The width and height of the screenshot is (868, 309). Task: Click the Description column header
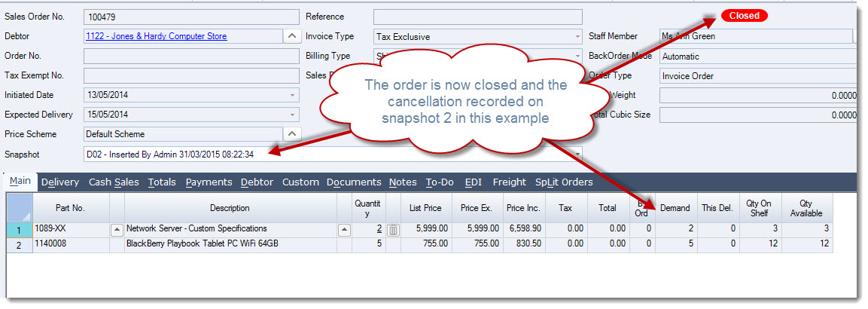pos(230,208)
